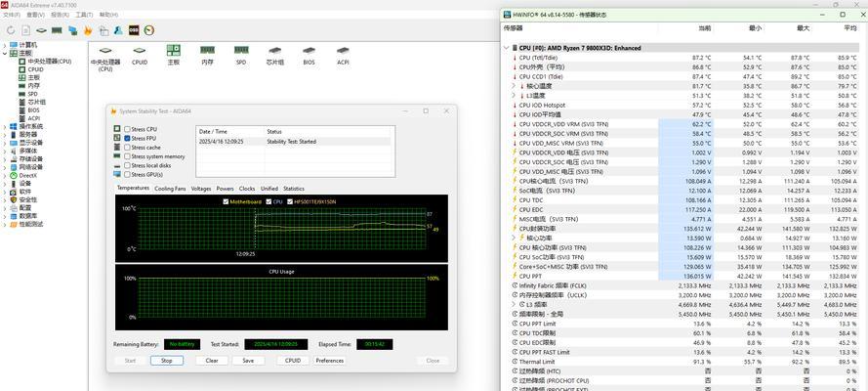868x391 pixels.
Task: Select DirectX node in the left tree
Action: click(x=27, y=175)
